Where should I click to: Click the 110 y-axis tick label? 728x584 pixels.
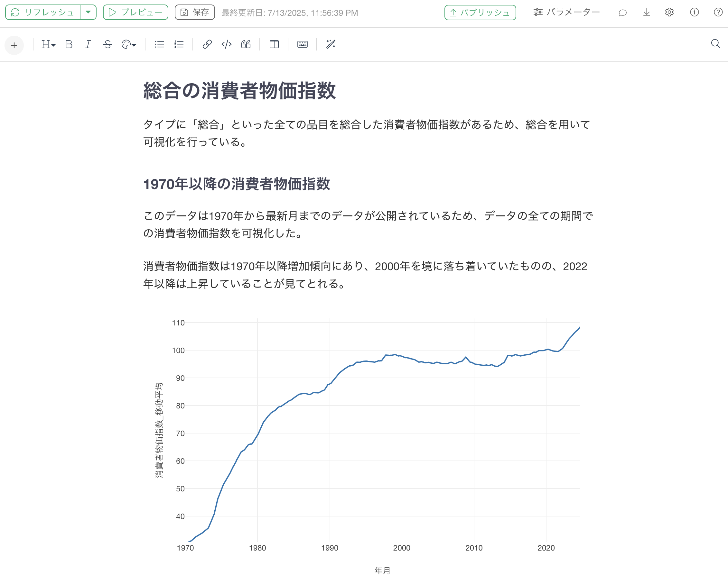point(178,323)
